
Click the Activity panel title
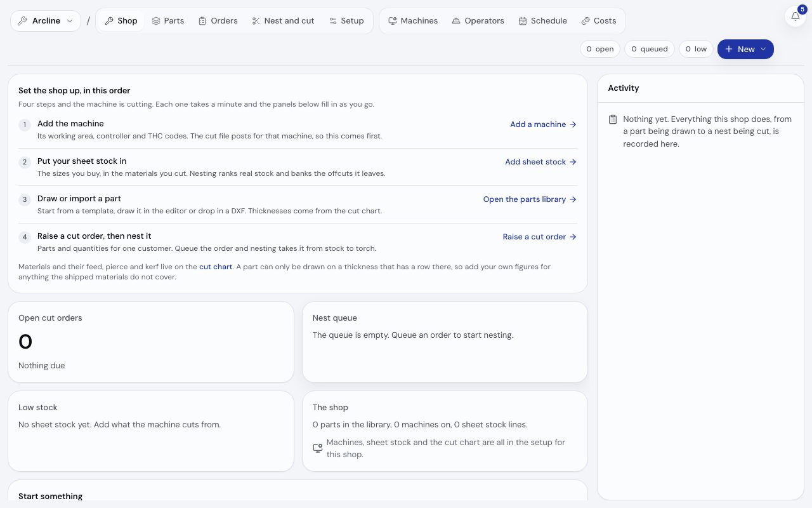624,88
